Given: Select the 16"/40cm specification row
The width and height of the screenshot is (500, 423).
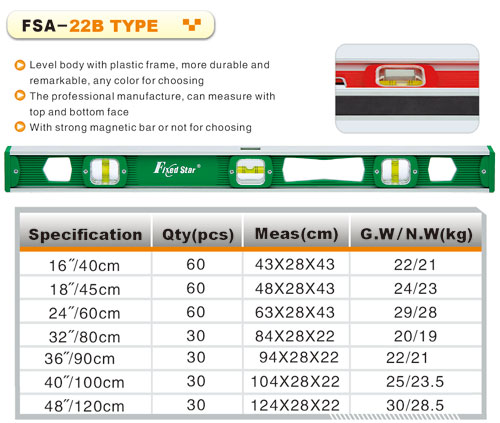Looking at the screenshot, I should (x=251, y=264).
